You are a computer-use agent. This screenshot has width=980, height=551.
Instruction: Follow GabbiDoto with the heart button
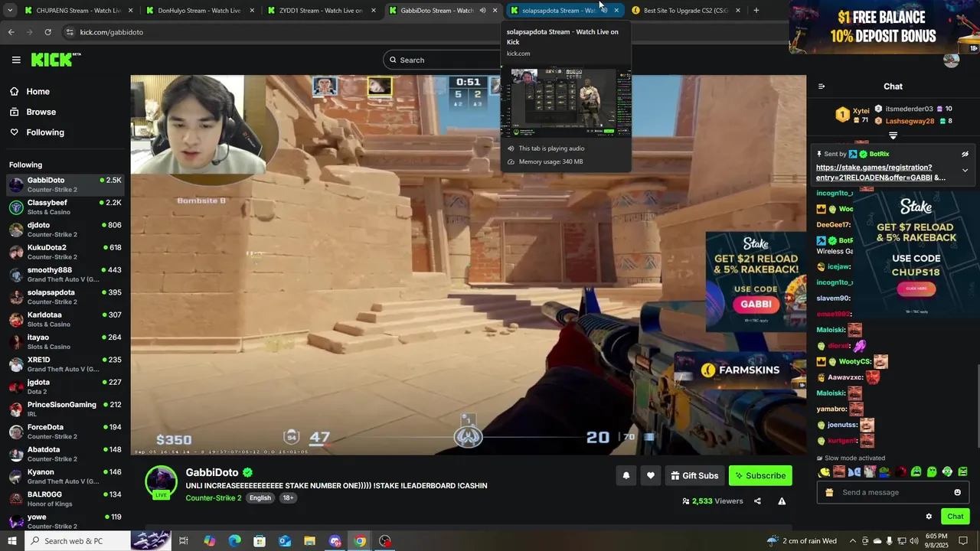650,475
